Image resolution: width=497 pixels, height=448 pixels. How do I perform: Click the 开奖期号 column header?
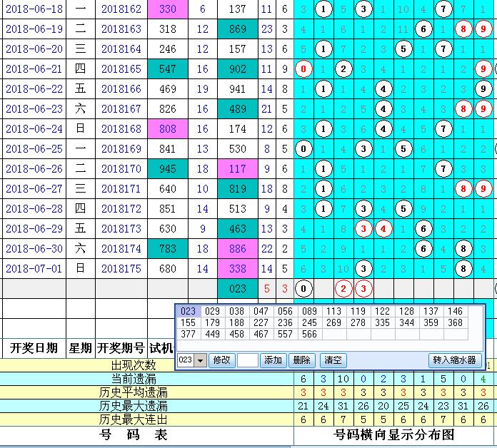click(x=121, y=348)
